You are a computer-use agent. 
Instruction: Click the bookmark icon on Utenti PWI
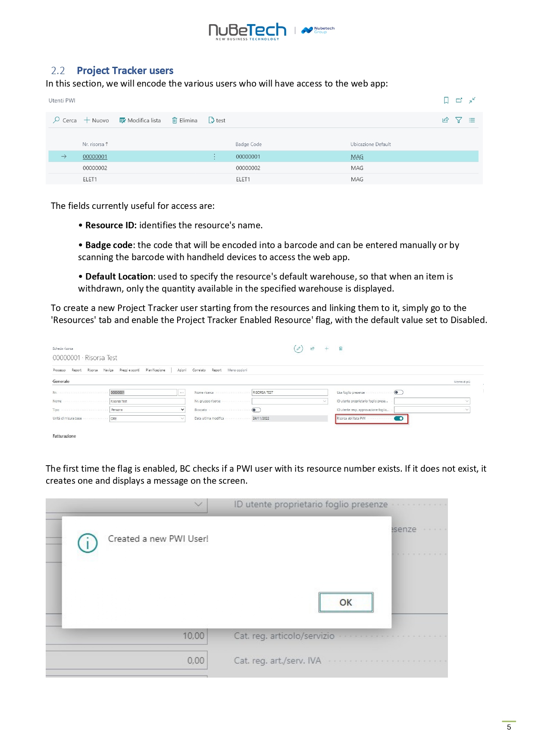coord(446,100)
